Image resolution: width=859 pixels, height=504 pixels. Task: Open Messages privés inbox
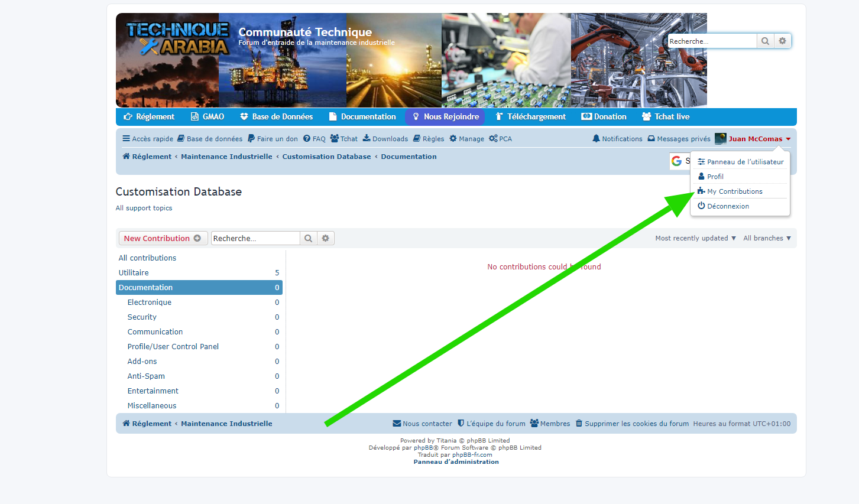(x=679, y=139)
